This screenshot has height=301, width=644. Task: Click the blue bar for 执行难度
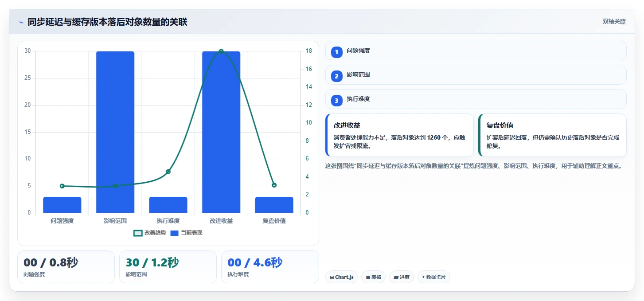(168, 205)
